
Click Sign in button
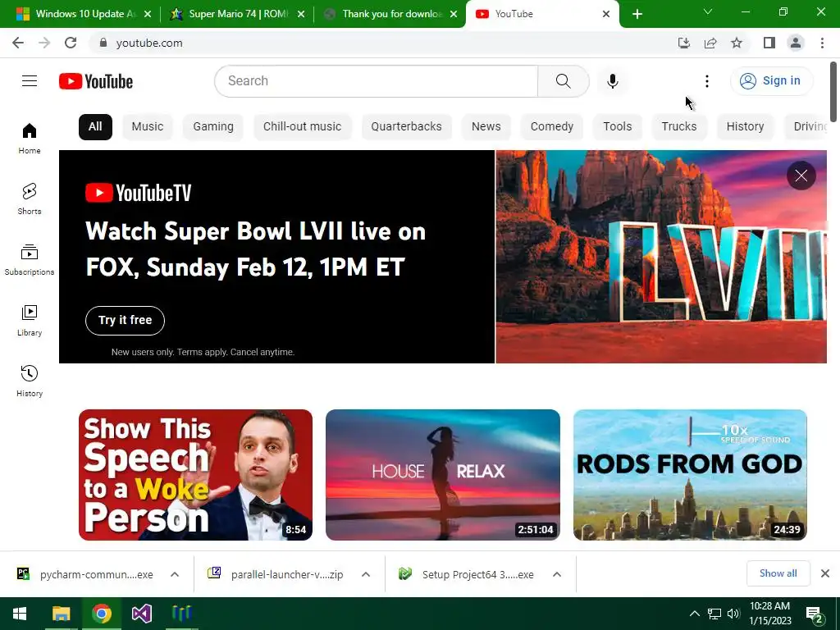(x=771, y=81)
